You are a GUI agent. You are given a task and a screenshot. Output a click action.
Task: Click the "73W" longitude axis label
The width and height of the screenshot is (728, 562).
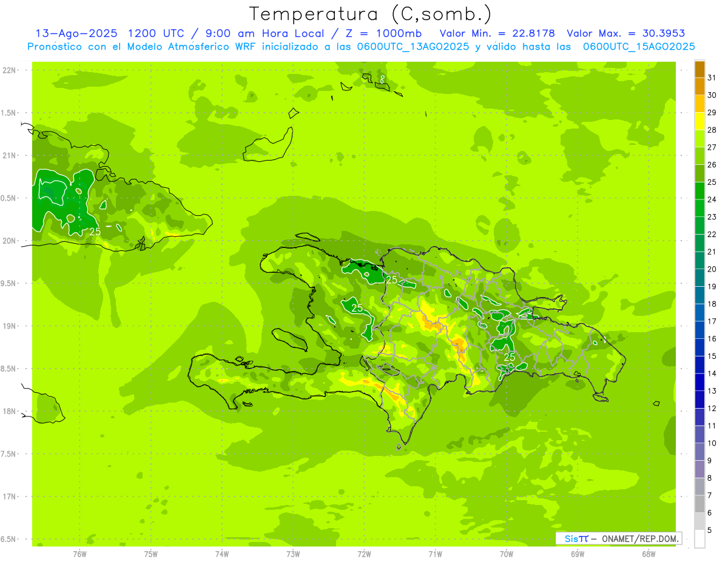point(293,554)
